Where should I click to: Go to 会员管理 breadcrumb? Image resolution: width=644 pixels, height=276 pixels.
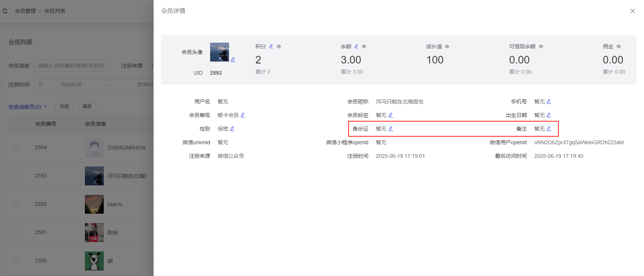25,11
